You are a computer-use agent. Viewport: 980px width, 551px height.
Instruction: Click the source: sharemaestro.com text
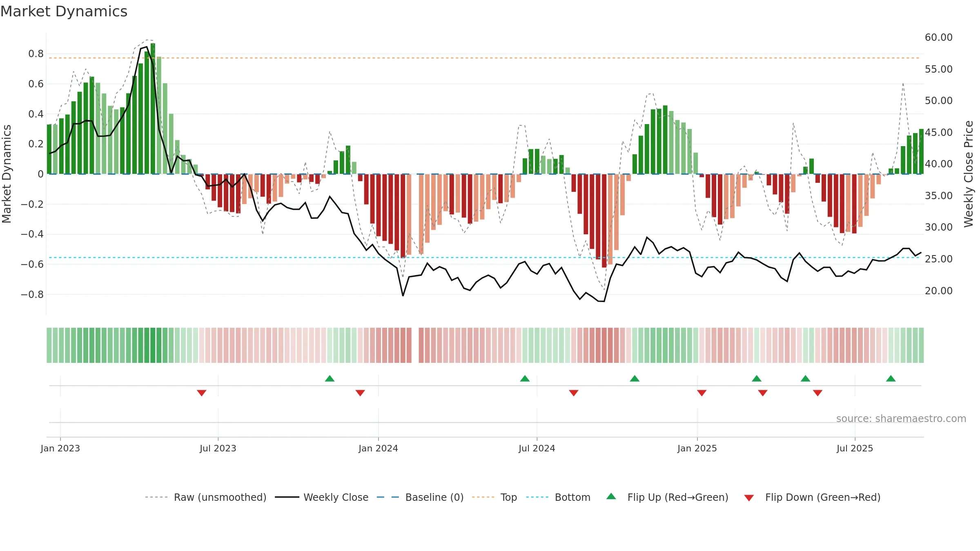click(901, 418)
